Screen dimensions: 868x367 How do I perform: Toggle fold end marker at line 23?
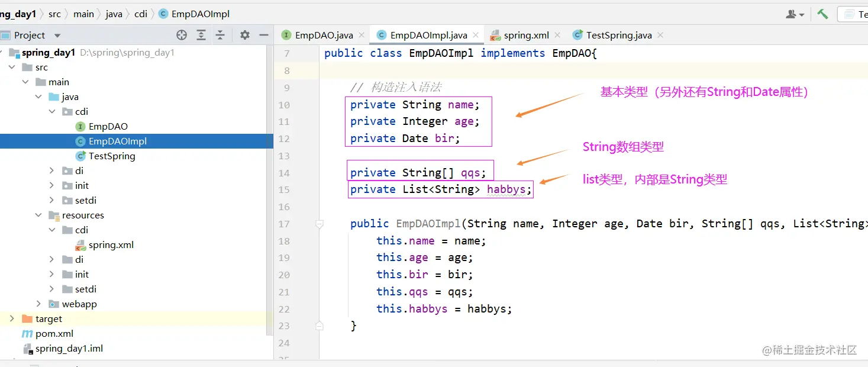(320, 326)
